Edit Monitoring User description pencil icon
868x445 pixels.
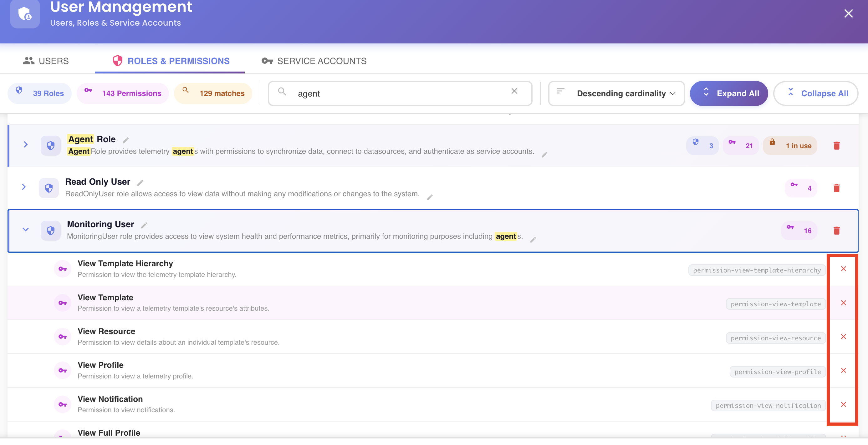click(533, 239)
